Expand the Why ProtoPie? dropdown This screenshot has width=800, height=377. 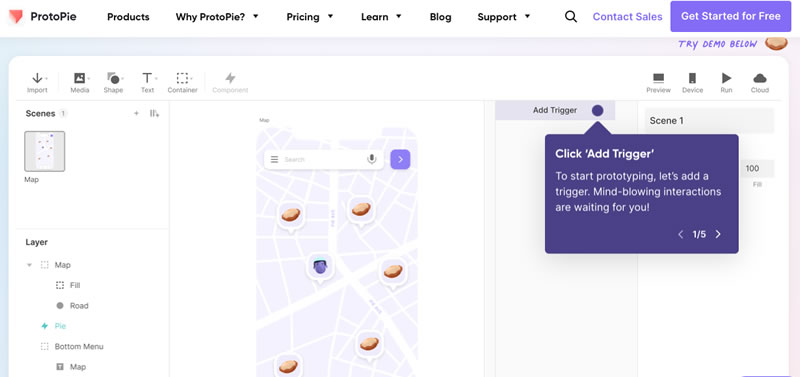(x=217, y=17)
